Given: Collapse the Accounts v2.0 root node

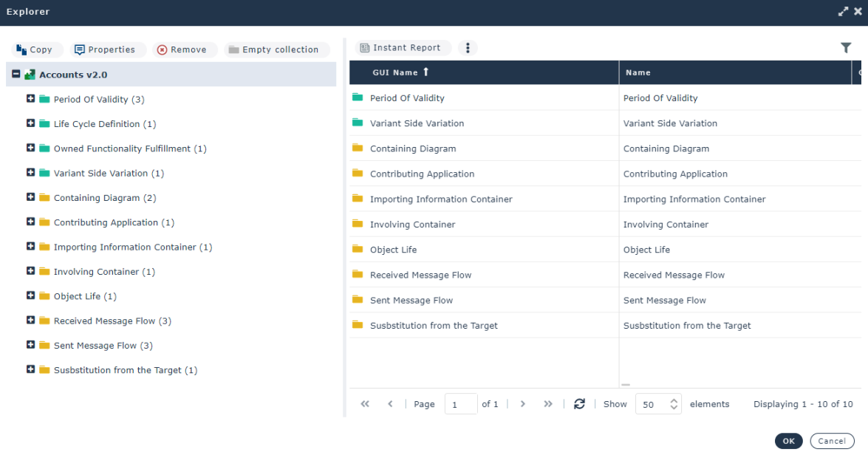Looking at the screenshot, I should click(16, 75).
